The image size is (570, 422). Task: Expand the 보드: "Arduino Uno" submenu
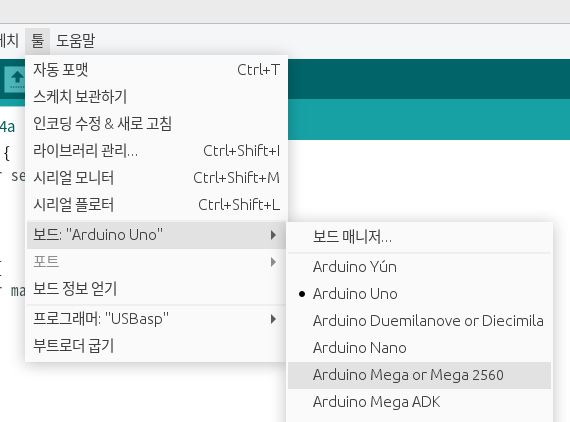[x=156, y=235]
